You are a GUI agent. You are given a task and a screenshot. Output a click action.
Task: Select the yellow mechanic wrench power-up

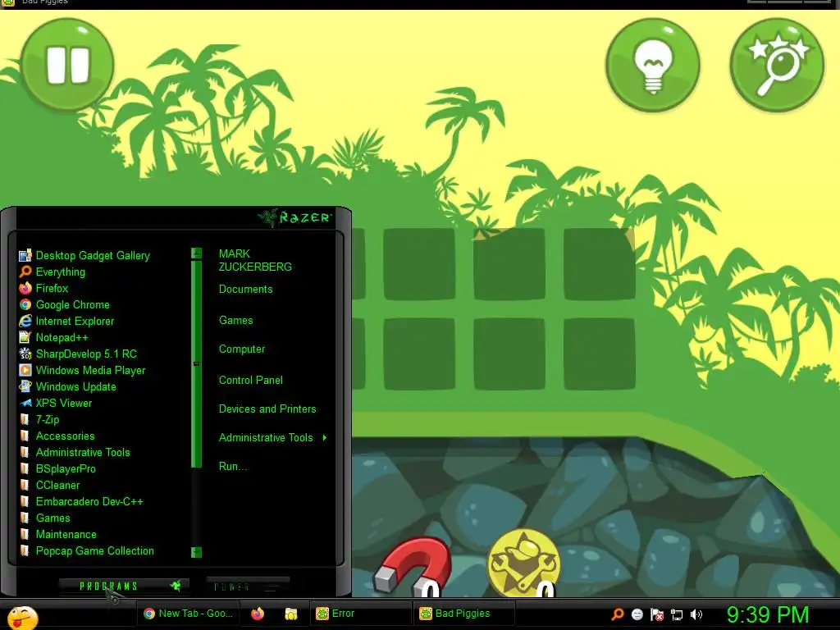524,563
